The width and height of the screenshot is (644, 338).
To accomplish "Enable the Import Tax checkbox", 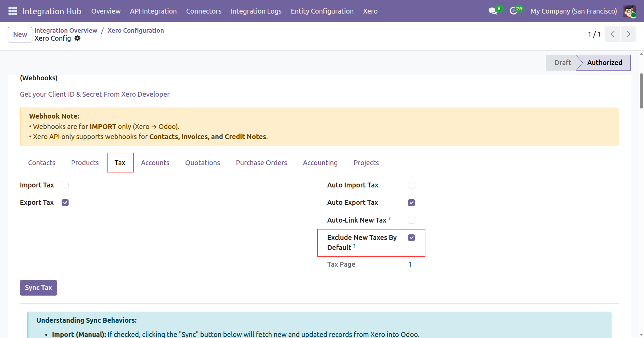I will tap(65, 185).
